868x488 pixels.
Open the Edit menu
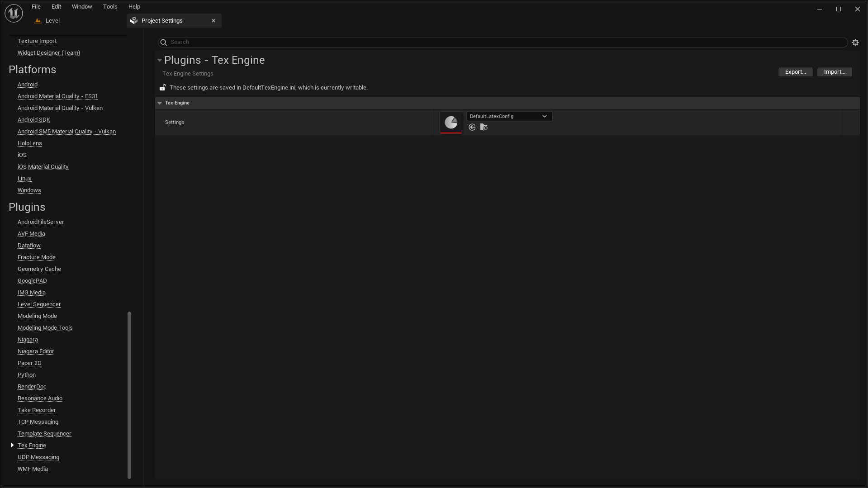click(x=56, y=6)
